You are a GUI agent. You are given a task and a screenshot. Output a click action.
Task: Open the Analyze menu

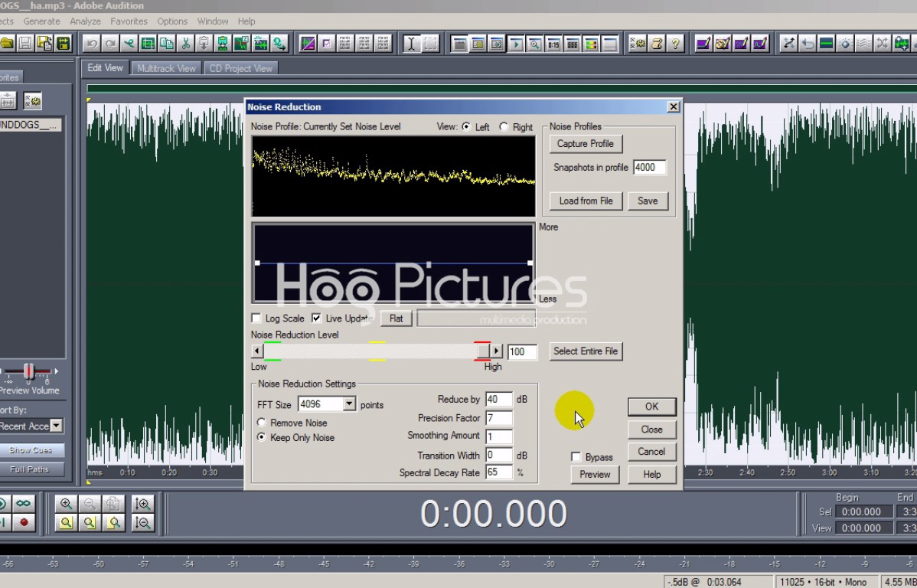(x=86, y=21)
